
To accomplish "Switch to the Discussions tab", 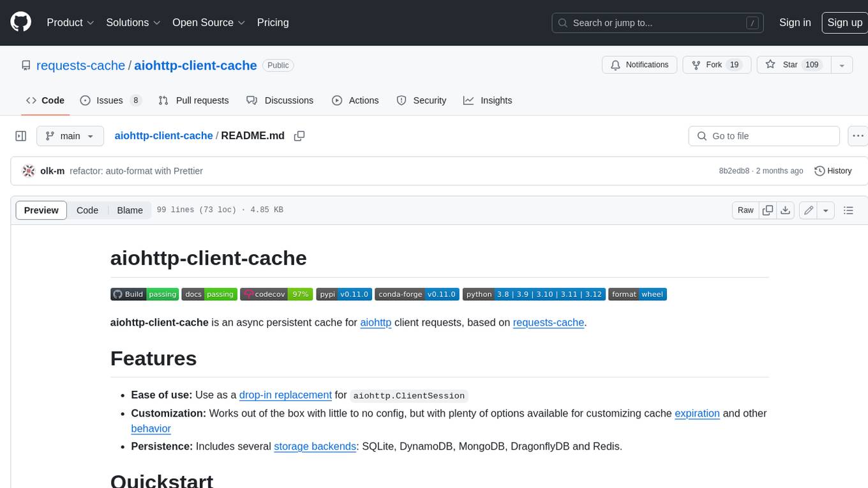I will [280, 100].
